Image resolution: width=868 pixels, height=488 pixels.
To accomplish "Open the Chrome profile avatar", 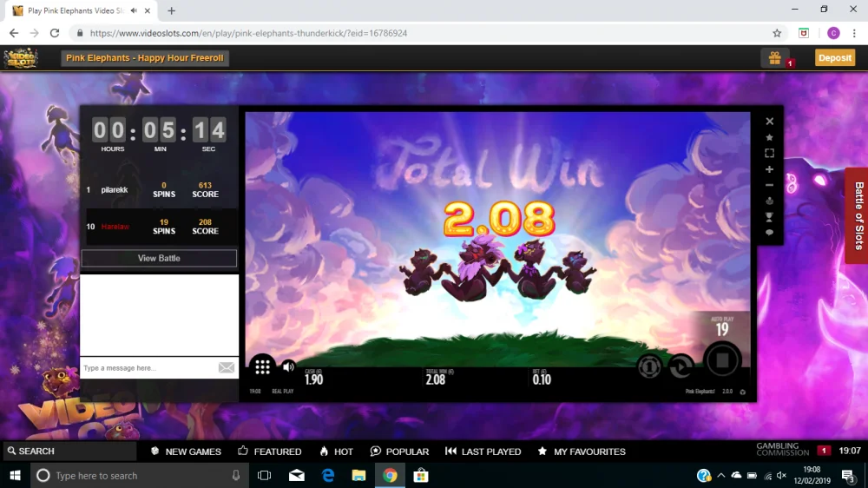I will (833, 33).
